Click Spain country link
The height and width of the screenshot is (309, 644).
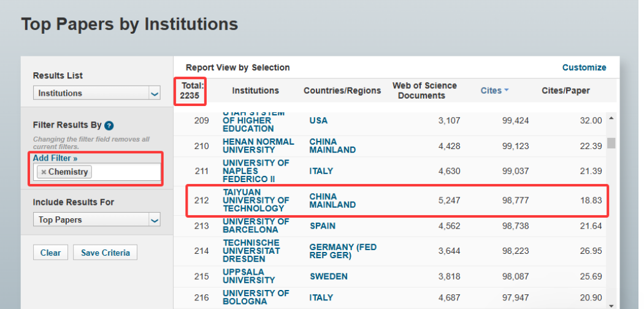(323, 226)
